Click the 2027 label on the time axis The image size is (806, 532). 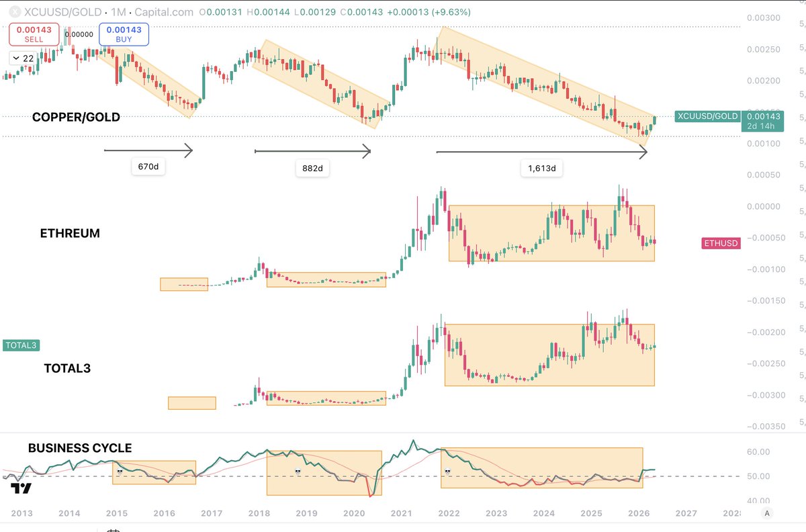pos(686,514)
